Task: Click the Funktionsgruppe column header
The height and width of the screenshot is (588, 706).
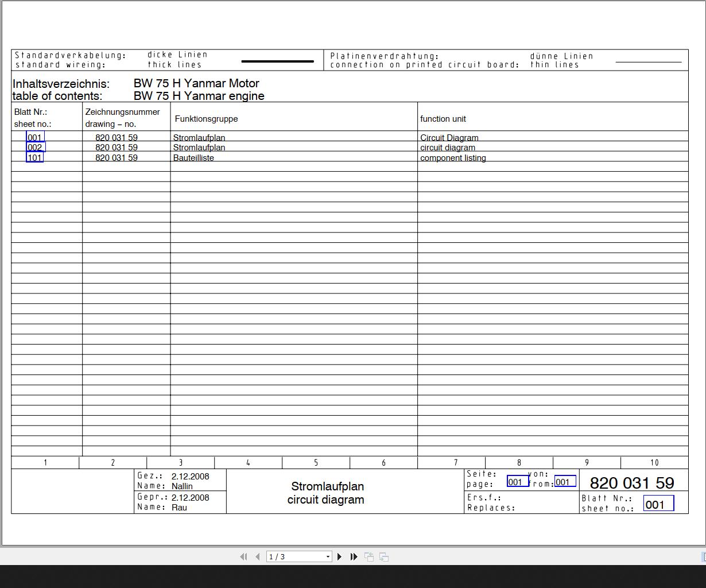Action: [206, 119]
